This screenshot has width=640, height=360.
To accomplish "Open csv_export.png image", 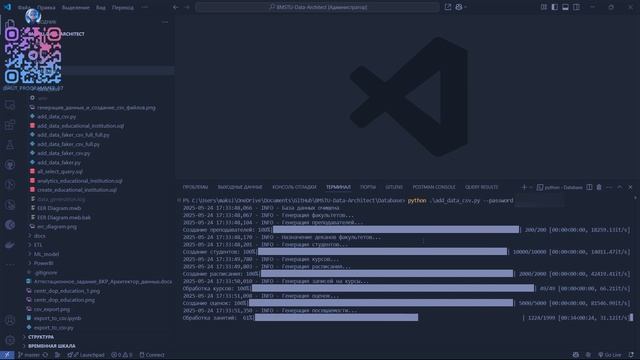I will point(51,309).
